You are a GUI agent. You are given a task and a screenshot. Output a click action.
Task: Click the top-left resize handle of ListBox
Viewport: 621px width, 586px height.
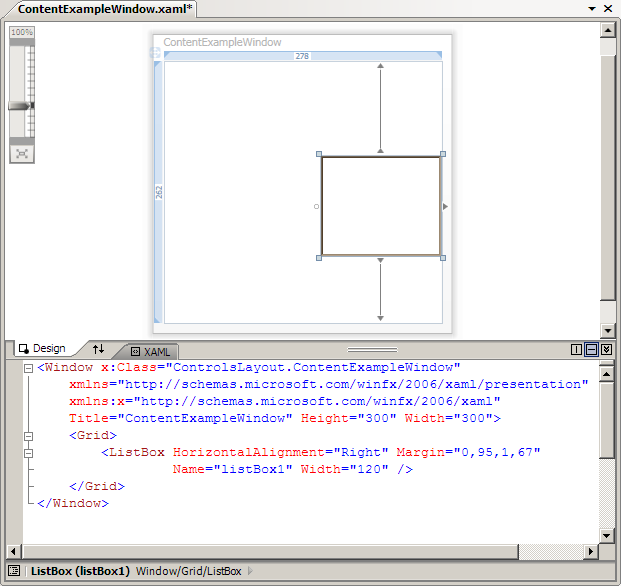click(319, 154)
